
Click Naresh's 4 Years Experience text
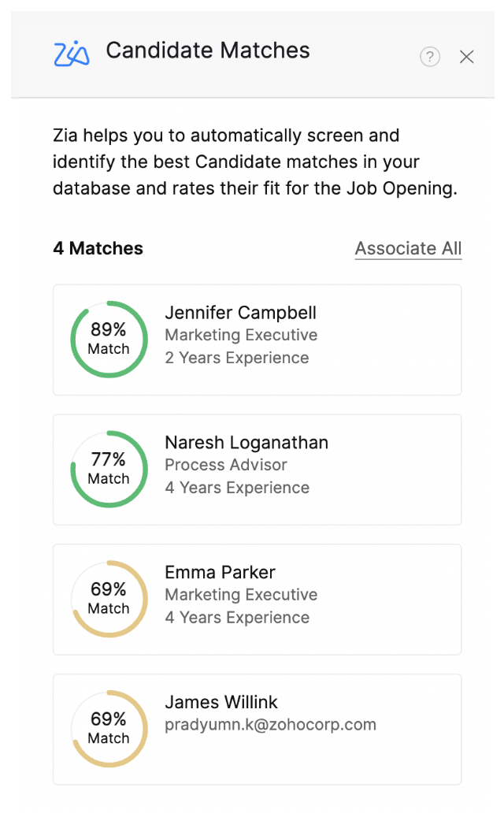tap(237, 488)
